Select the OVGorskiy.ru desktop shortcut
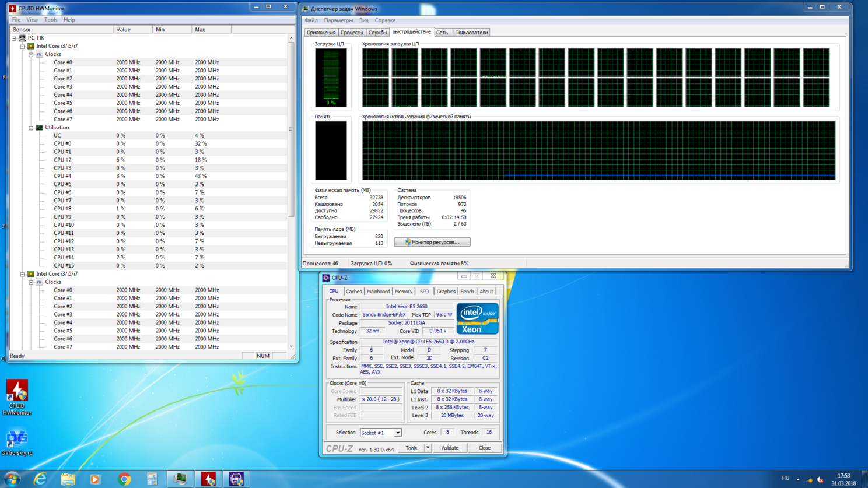868x488 pixels. [17, 443]
